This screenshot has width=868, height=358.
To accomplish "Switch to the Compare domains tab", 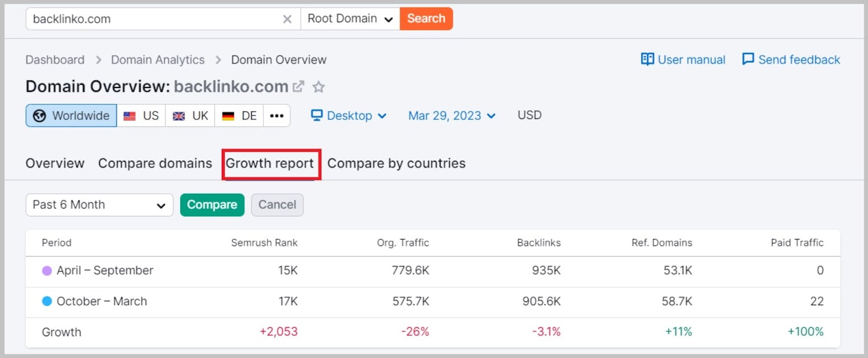I will pos(155,164).
